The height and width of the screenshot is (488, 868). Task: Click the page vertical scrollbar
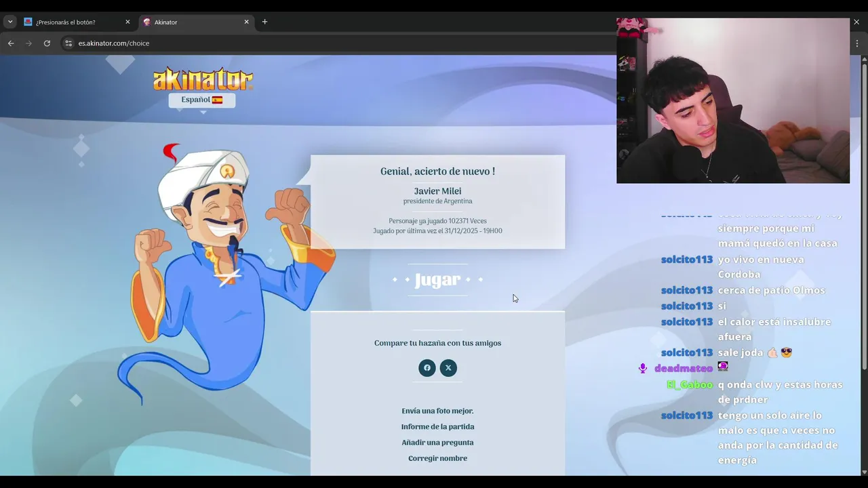[864, 217]
